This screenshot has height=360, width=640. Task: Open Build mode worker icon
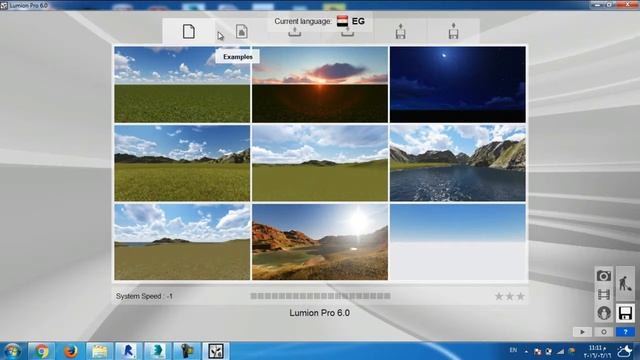click(625, 283)
